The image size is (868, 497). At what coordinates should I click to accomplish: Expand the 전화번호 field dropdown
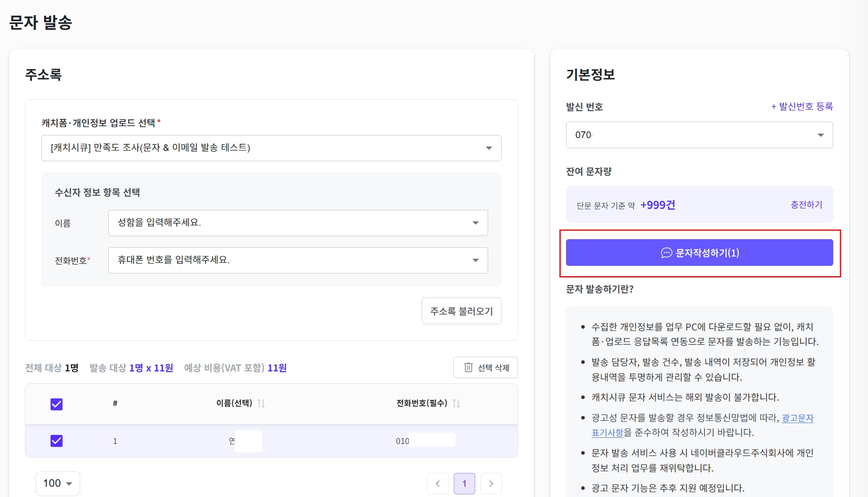coord(297,260)
